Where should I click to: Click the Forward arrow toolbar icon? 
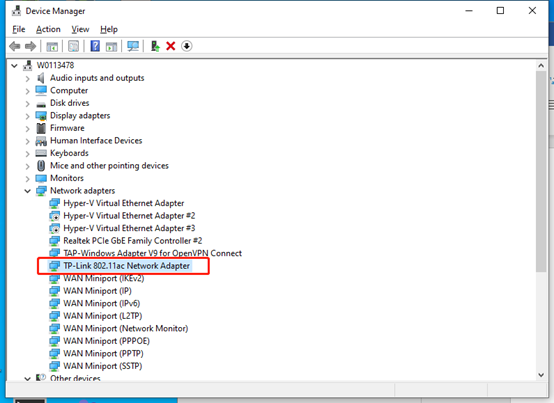30,46
